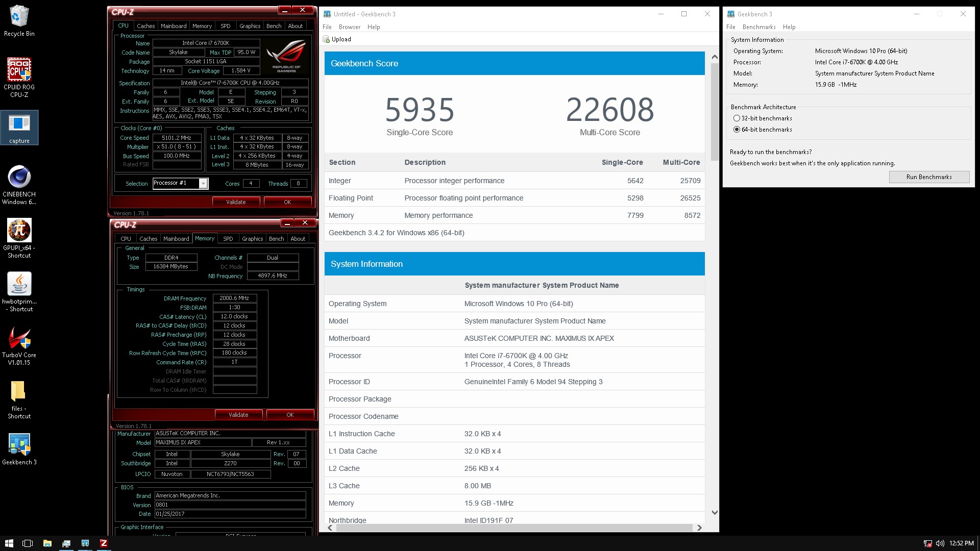Click the NB Frequency value 4897.6 MHz
Viewport: 980px width, 551px height.
click(x=273, y=275)
